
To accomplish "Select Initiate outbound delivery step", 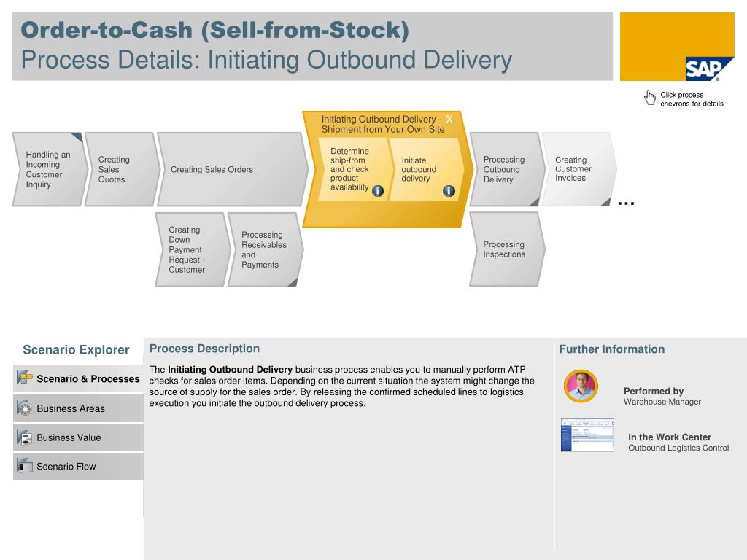I will click(x=426, y=169).
